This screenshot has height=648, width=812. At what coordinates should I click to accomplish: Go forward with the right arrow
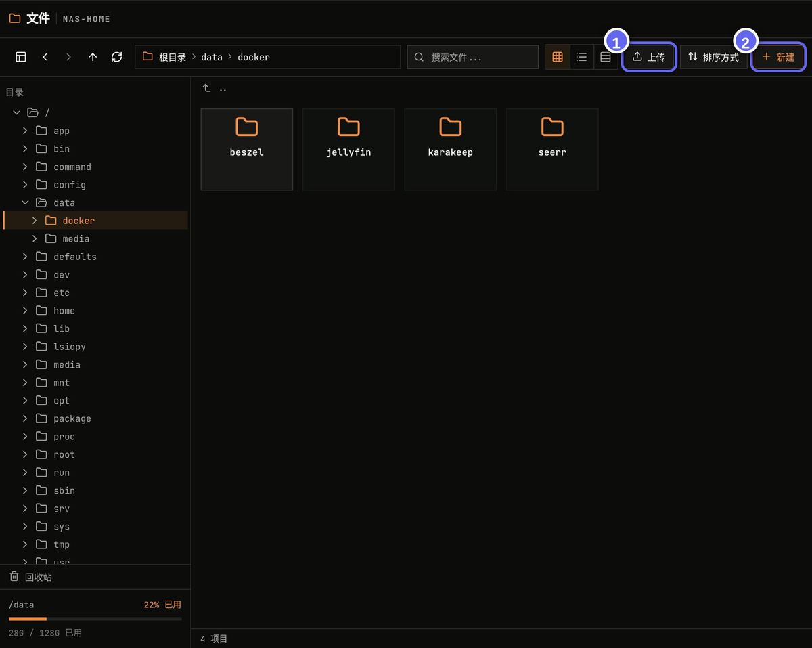(x=68, y=57)
